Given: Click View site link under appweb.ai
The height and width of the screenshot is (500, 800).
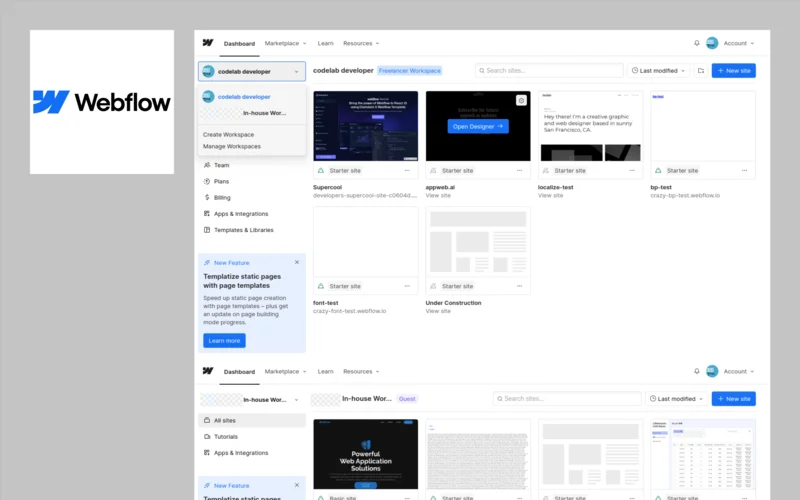Looking at the screenshot, I should click(x=438, y=195).
